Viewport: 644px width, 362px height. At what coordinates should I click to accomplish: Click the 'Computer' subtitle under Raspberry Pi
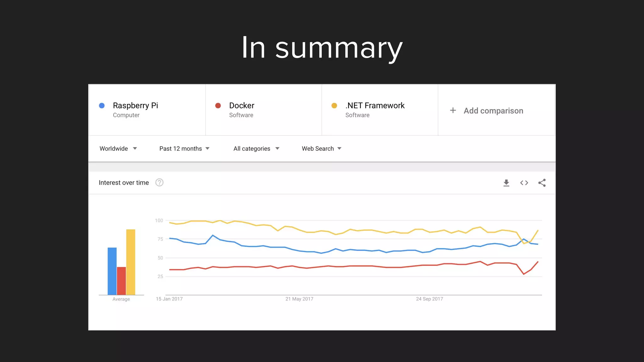coord(126,115)
